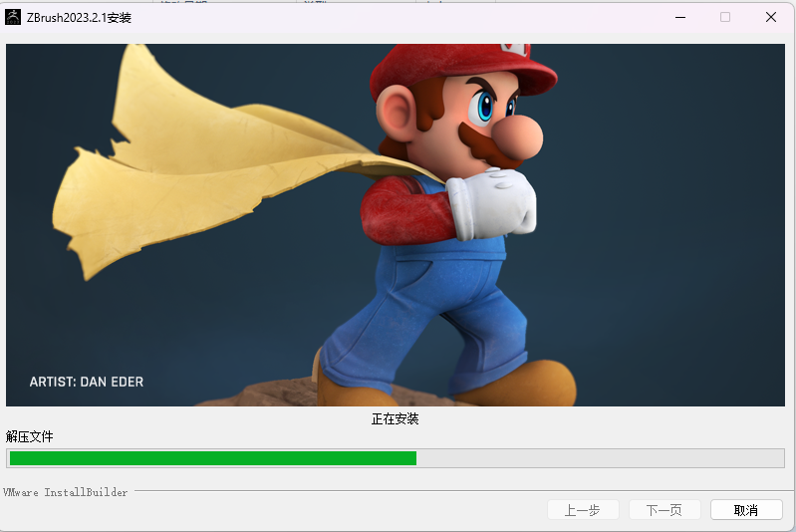The image size is (796, 532).
Task: Click the green installation progress bar
Action: click(x=396, y=458)
